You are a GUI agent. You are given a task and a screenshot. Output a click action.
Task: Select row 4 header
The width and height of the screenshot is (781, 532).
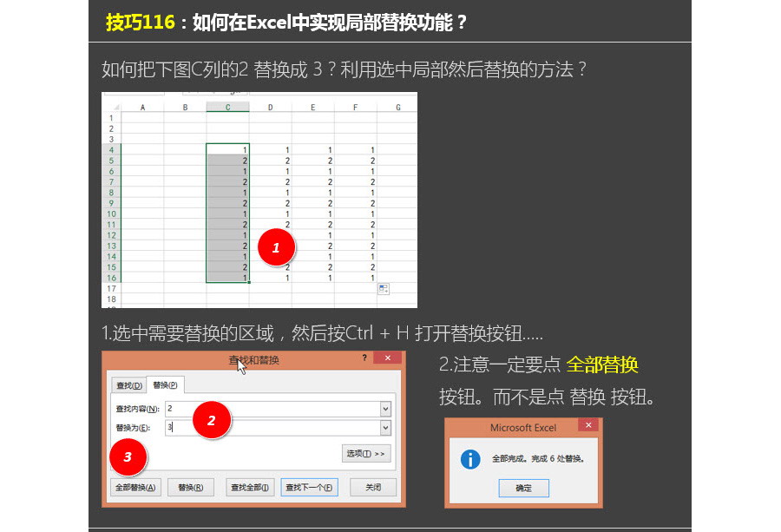pyautogui.click(x=112, y=150)
